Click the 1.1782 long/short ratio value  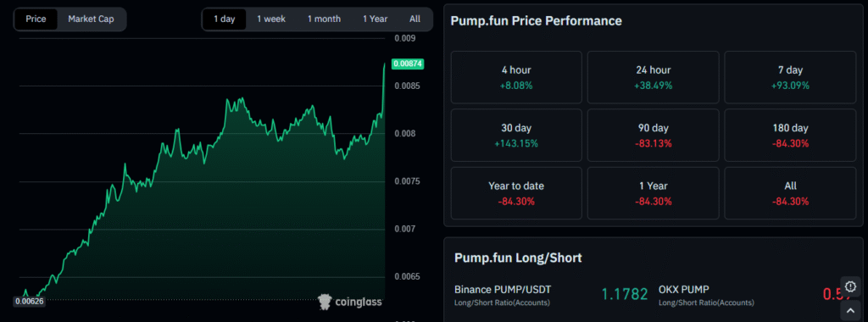[625, 294]
